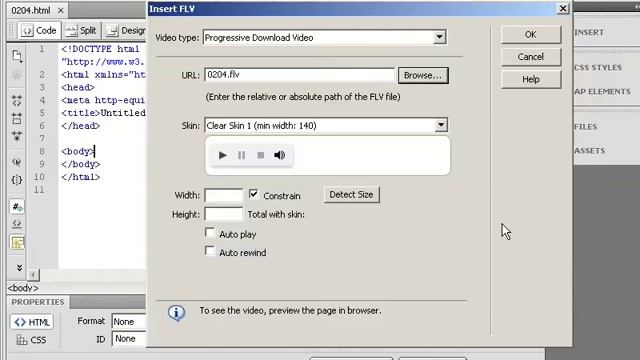Click the volume speaker icon in skin preview
The image size is (640, 360).
point(280,155)
